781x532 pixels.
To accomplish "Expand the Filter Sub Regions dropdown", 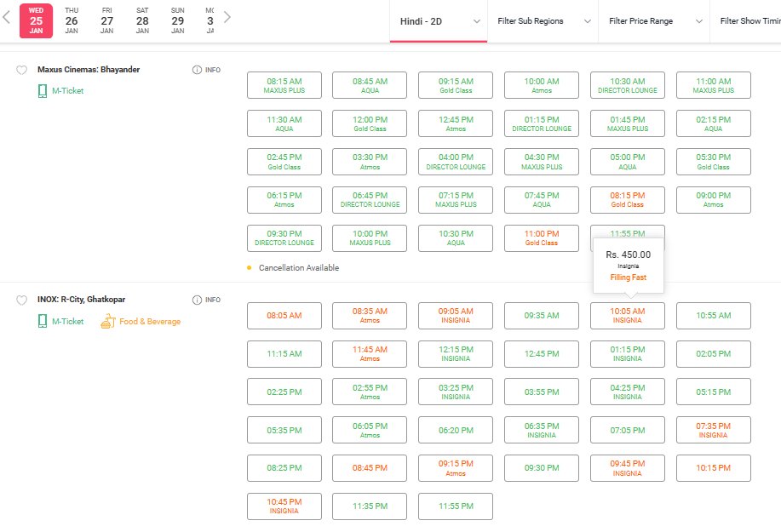I will click(543, 21).
